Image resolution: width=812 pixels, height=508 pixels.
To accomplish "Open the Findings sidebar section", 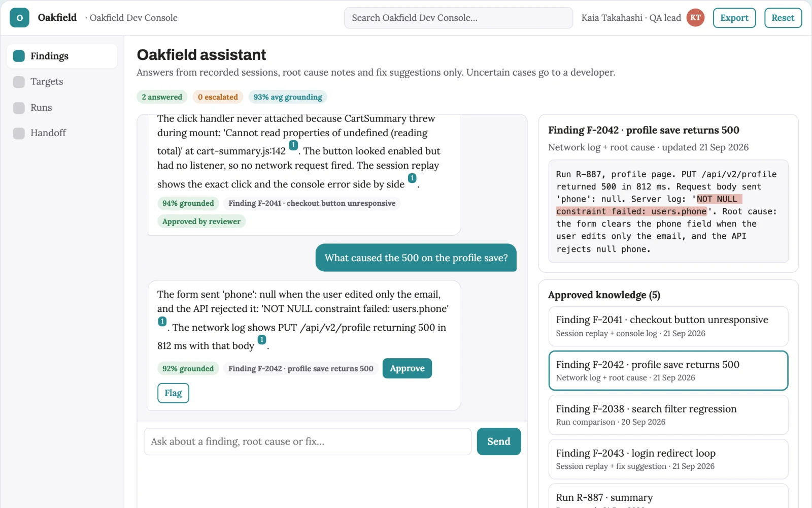I will [x=62, y=56].
